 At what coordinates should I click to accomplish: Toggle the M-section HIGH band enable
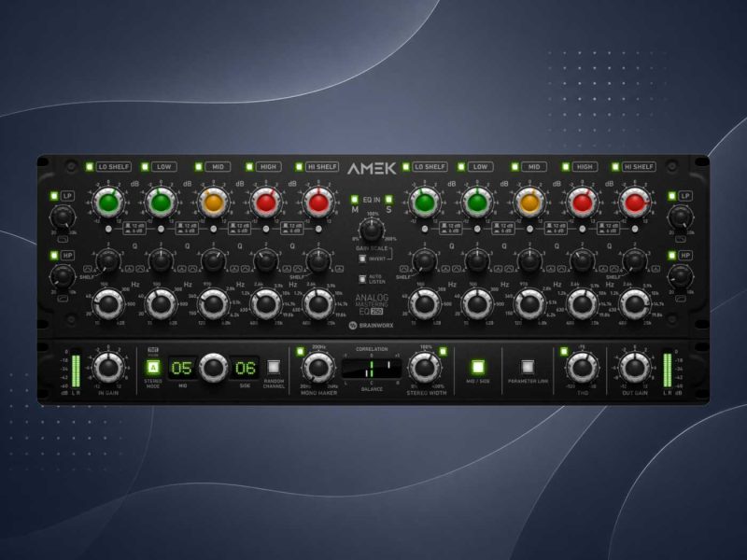point(249,167)
